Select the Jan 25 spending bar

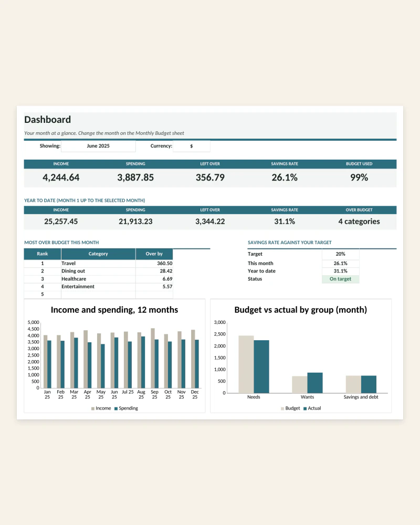click(49, 364)
